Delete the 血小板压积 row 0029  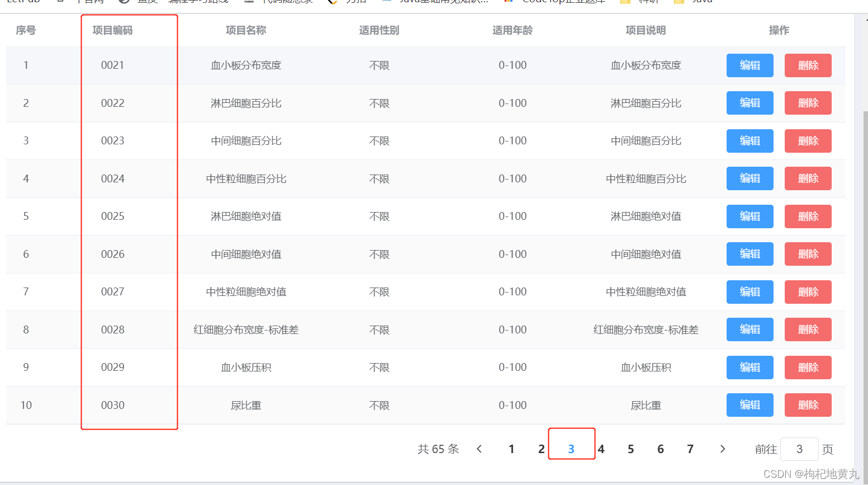[x=808, y=368]
